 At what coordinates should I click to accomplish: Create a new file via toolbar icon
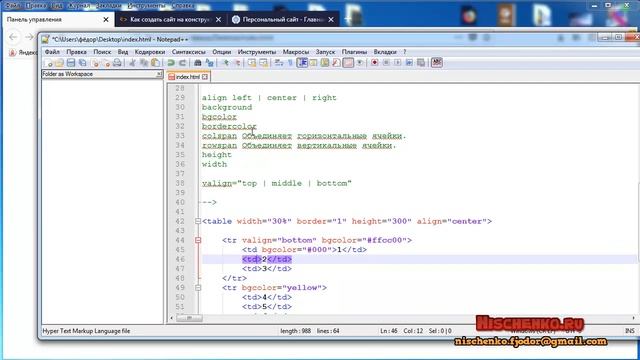48,63
